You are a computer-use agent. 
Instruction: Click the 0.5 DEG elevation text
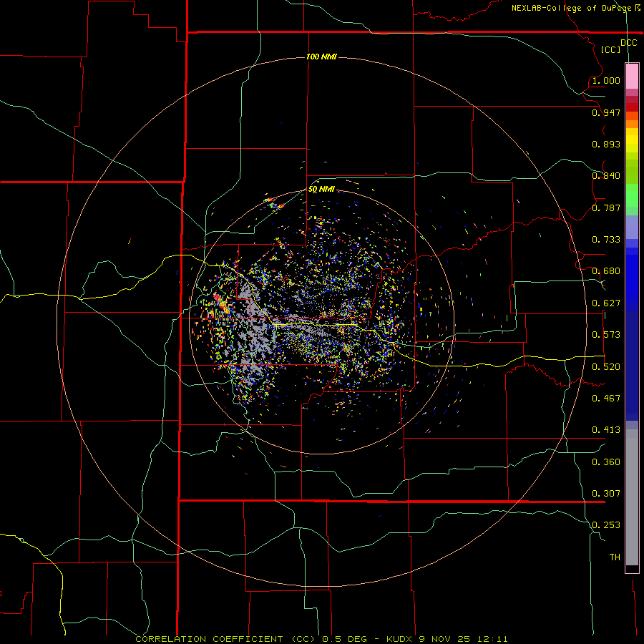[x=345, y=639]
